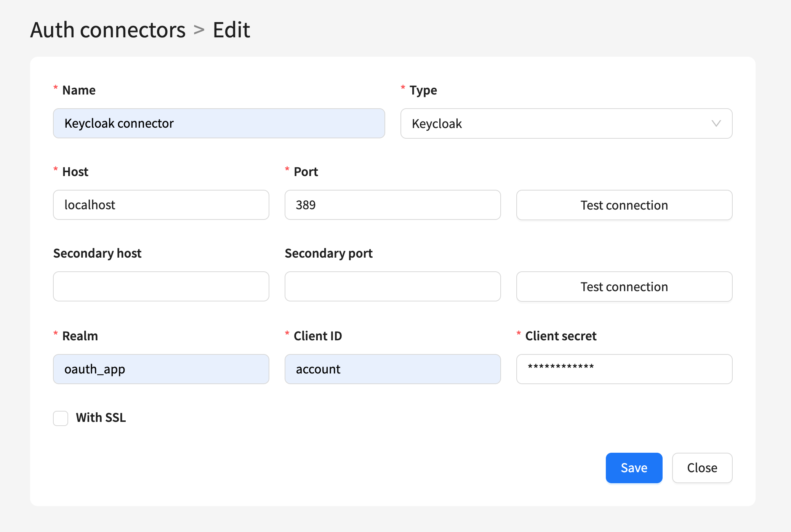Click the Client ID field
Viewport: 791px width, 532px height.
coord(392,369)
